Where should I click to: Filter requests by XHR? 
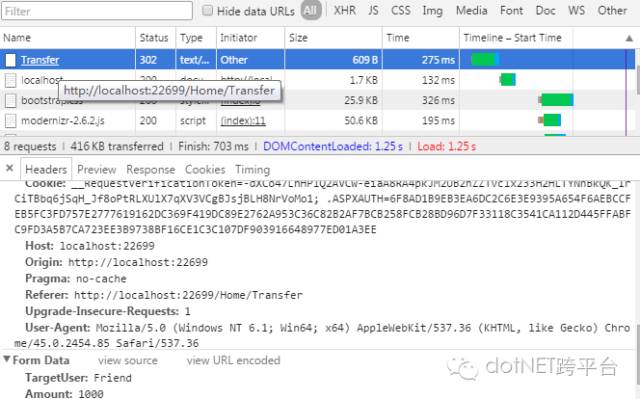[x=344, y=11]
